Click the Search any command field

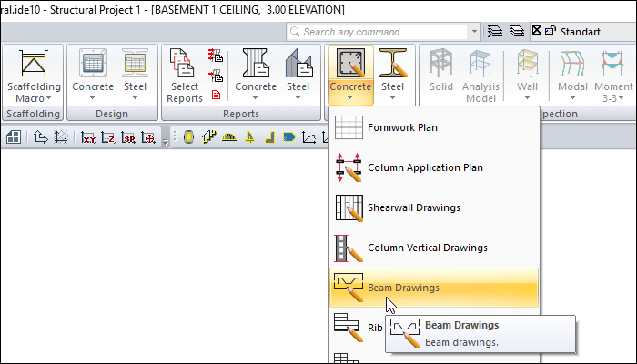click(378, 32)
